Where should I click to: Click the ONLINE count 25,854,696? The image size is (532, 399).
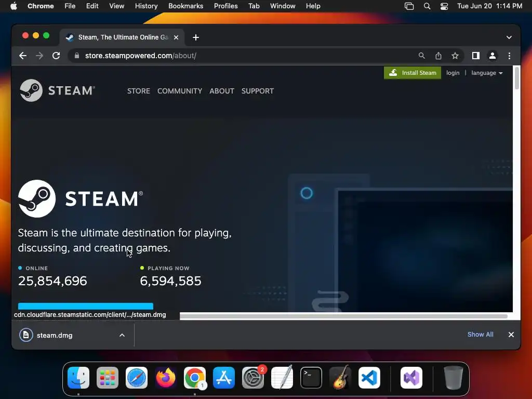[52, 281]
